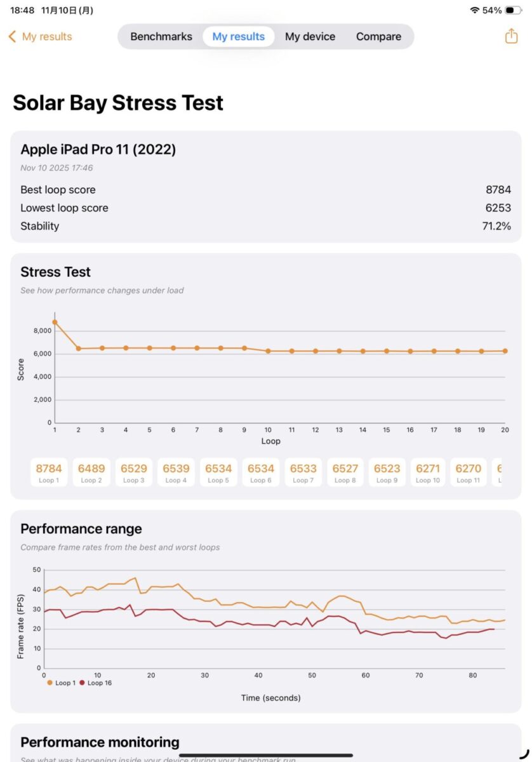This screenshot has width=532, height=762.
Task: Open the Compare tab
Action: click(378, 37)
